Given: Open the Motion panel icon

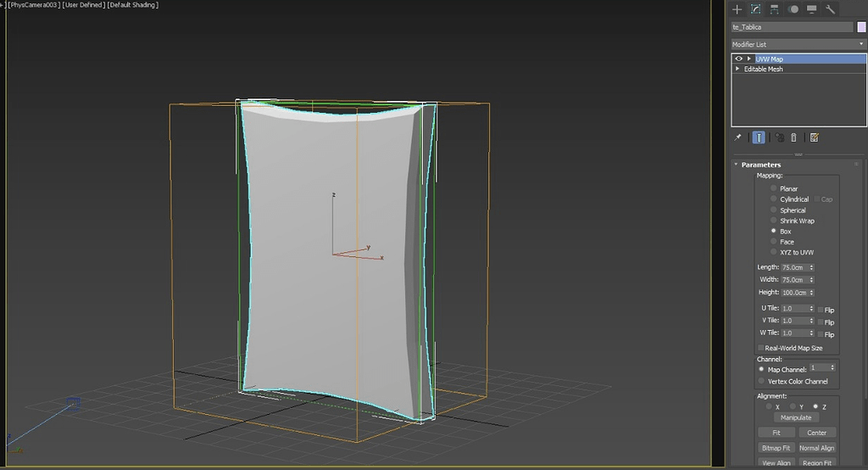Looking at the screenshot, I should pos(793,9).
